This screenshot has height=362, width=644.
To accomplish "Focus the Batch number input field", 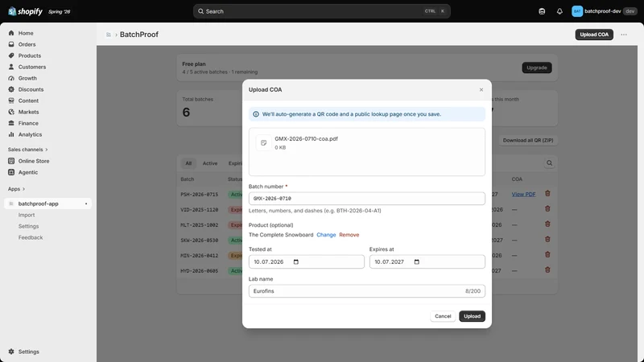I will (367, 198).
